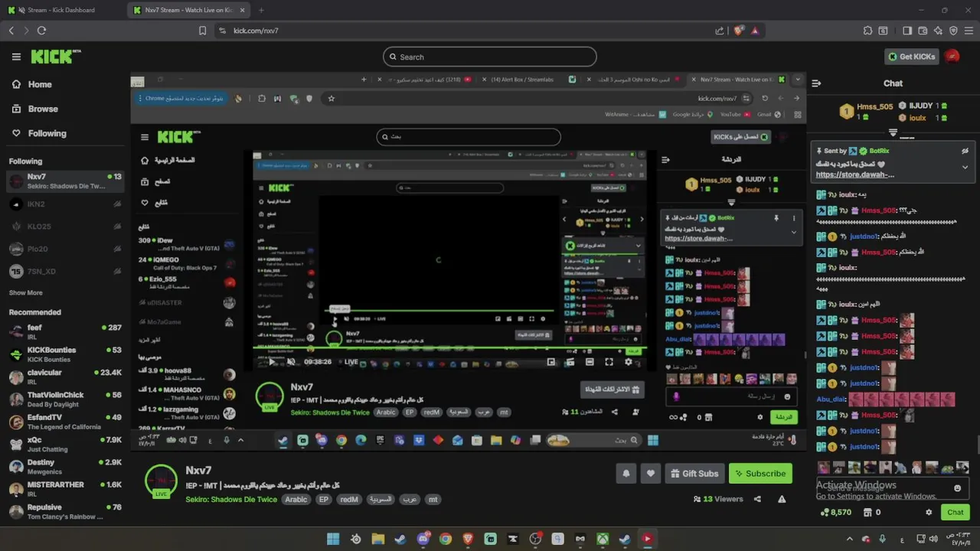Go back in browser history
The width and height of the screenshot is (980, 551).
pos(11,31)
